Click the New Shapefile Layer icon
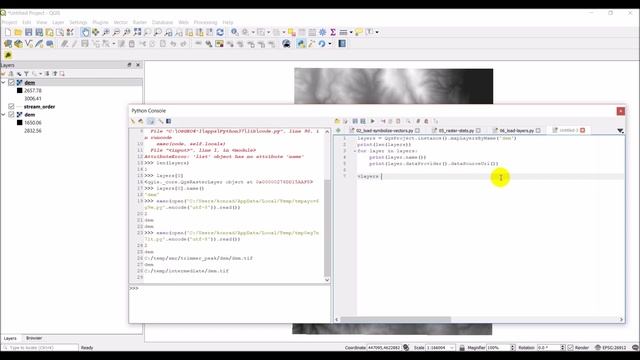This screenshot has height=360, width=640. 29,44
